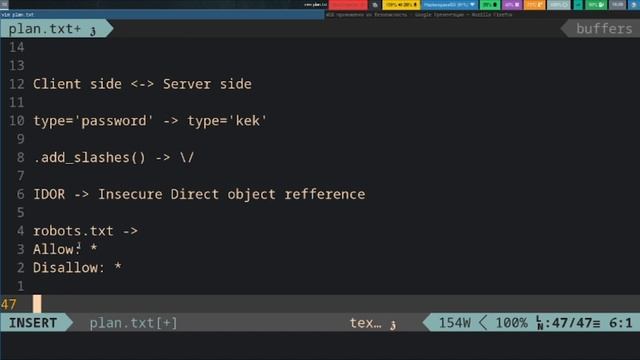
Task: Open the blue wifi network block
Action: [450, 5]
